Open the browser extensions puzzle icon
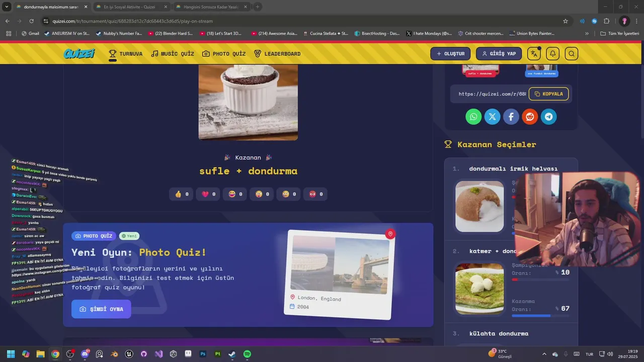The width and height of the screenshot is (644, 362). [x=606, y=21]
